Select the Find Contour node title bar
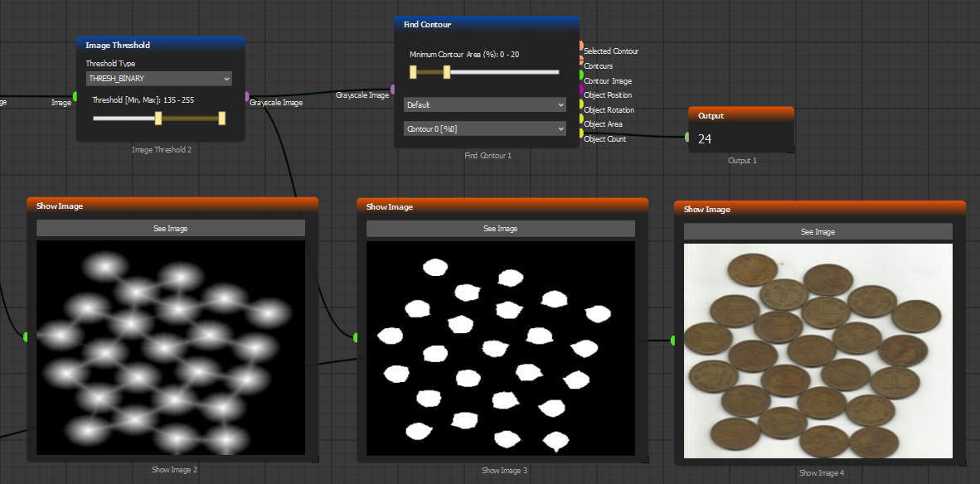Viewport: 980px width, 484px height. 486,25
